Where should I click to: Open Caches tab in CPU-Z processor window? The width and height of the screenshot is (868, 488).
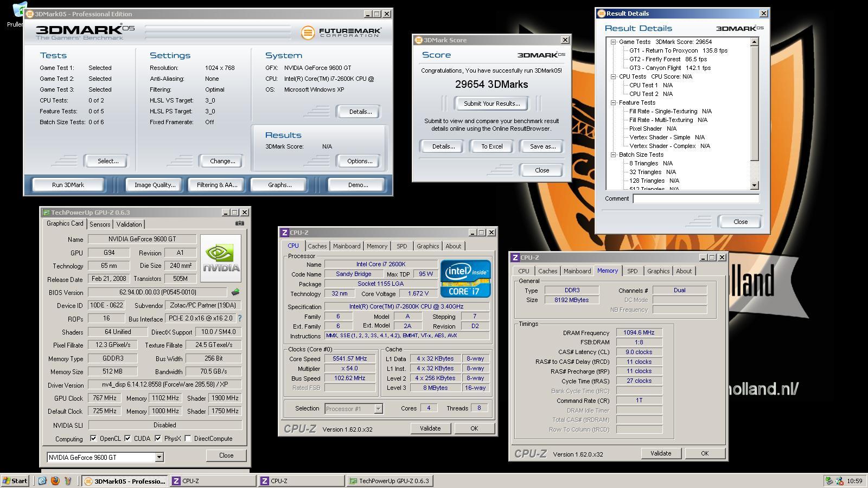[x=317, y=246]
